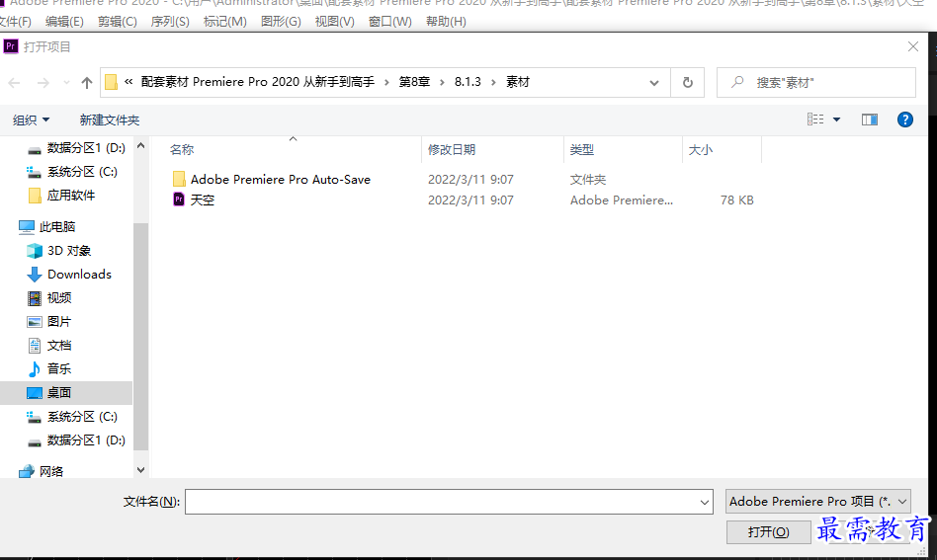Open the 序列(S) menu
This screenshot has width=937, height=560.
click(x=170, y=22)
